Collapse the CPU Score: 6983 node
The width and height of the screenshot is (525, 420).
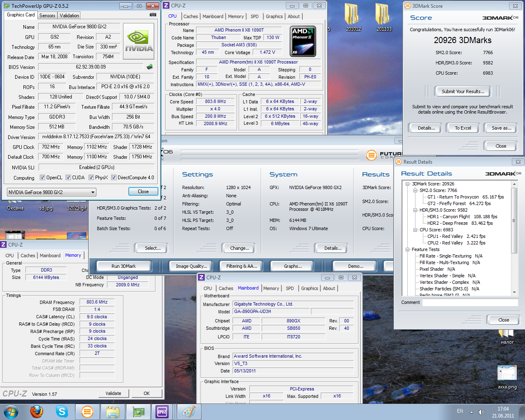tap(415, 230)
